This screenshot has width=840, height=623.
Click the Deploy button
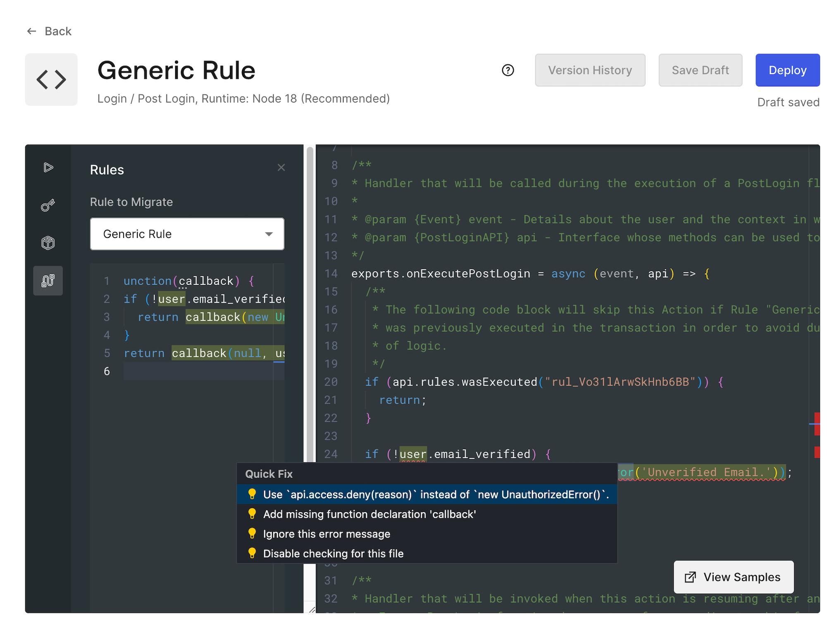click(787, 70)
